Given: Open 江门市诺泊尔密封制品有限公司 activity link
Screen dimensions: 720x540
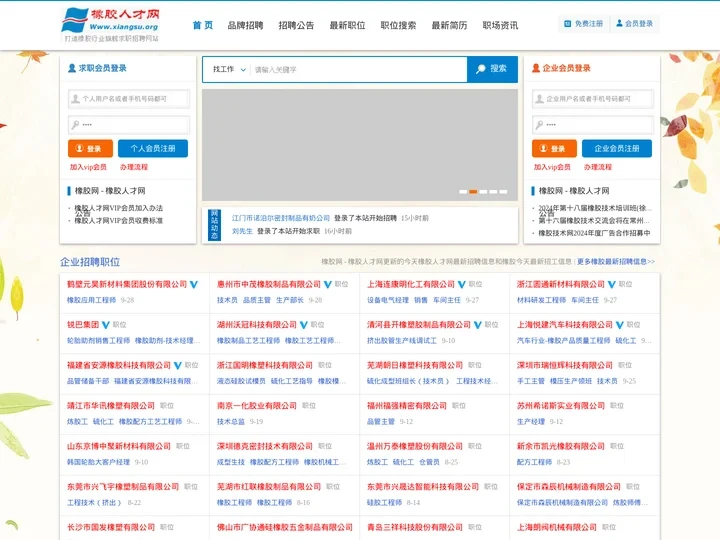Looking at the screenshot, I should pos(281,218).
